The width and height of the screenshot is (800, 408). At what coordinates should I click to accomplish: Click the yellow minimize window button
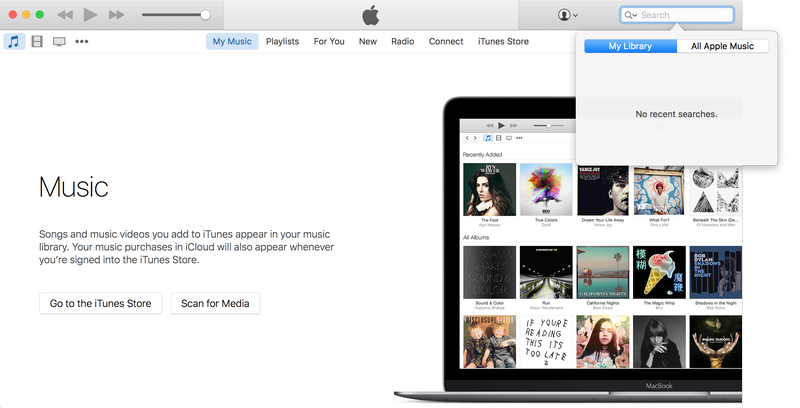(x=26, y=15)
